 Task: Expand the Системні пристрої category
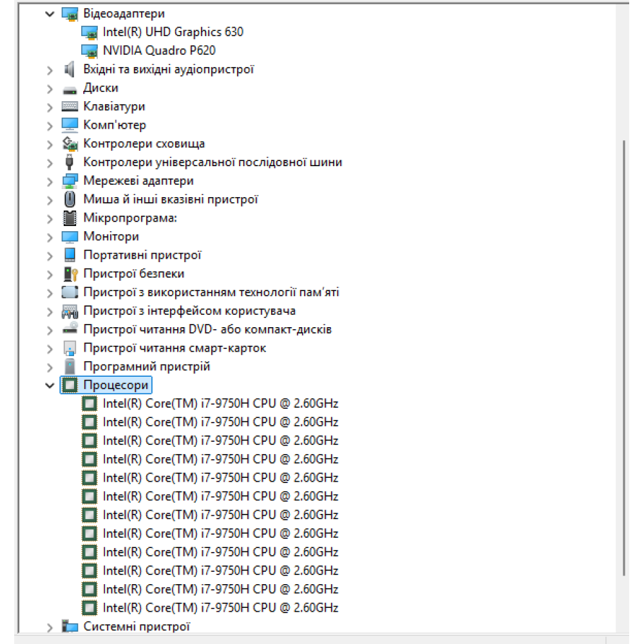pyautogui.click(x=50, y=627)
